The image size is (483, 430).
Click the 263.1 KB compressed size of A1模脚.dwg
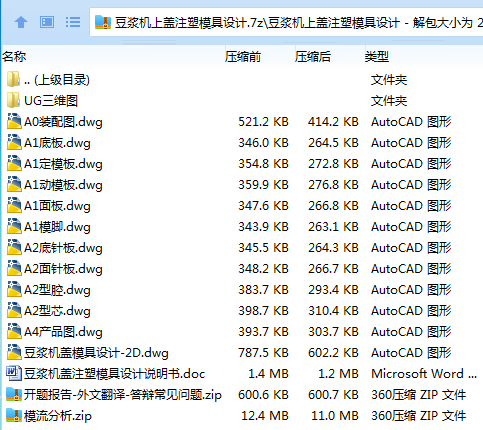333,227
